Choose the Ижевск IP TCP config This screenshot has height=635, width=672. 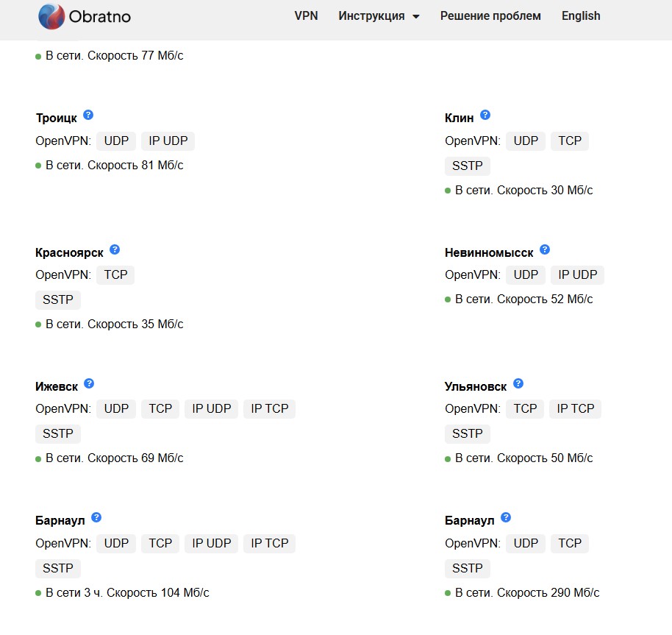pos(270,409)
